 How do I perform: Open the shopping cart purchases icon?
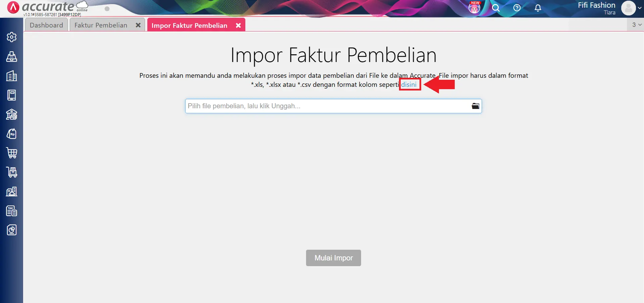pyautogui.click(x=12, y=153)
